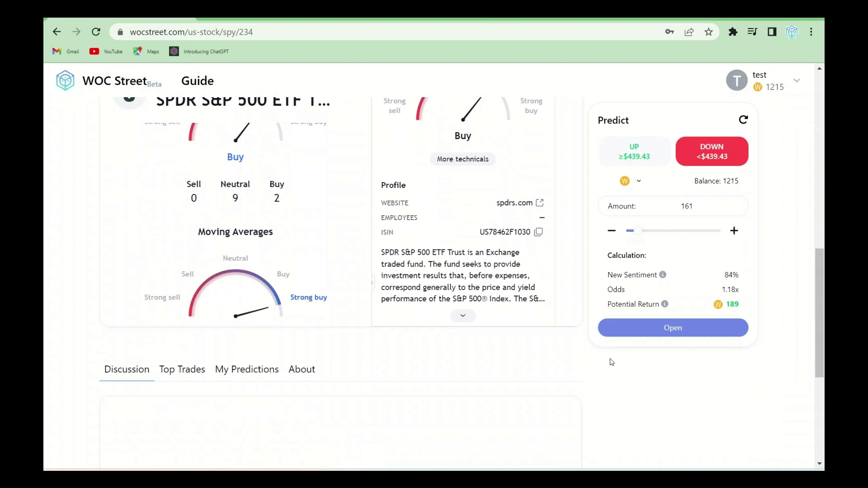Image resolution: width=868 pixels, height=488 pixels.
Task: Click the Open prediction button
Action: click(x=673, y=328)
